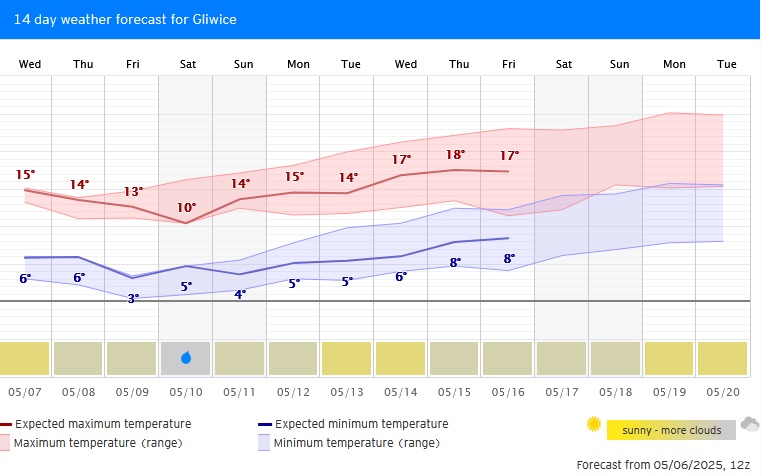
Task: Click the 18° maximum label on Thursday
Action: [x=455, y=155]
